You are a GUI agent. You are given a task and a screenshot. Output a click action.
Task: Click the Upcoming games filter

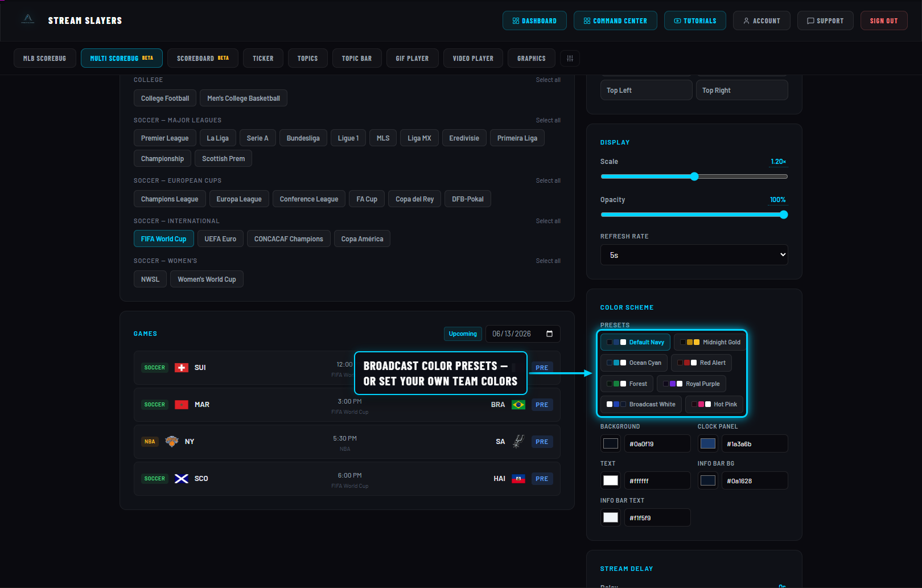[x=463, y=334]
